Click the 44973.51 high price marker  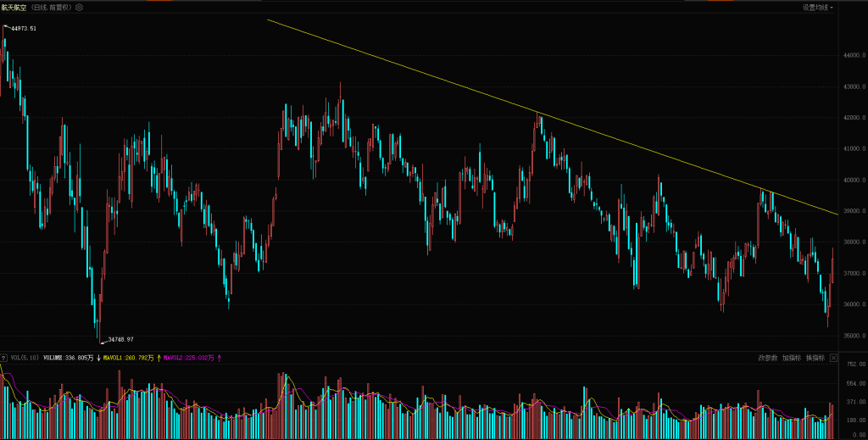[x=24, y=28]
